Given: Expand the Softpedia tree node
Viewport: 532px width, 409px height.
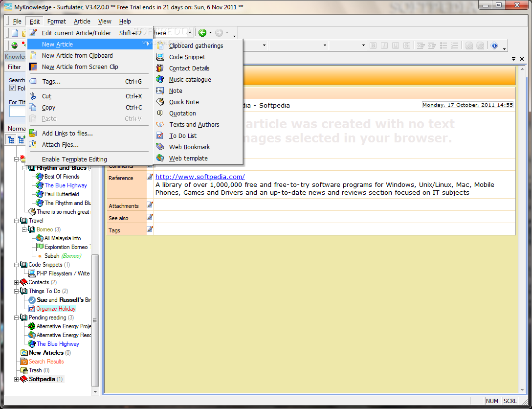Looking at the screenshot, I should pyautogui.click(x=16, y=379).
